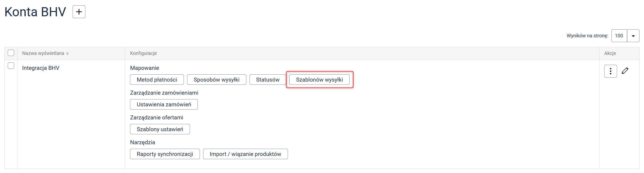Open Raporty synchronizacji

tap(165, 154)
